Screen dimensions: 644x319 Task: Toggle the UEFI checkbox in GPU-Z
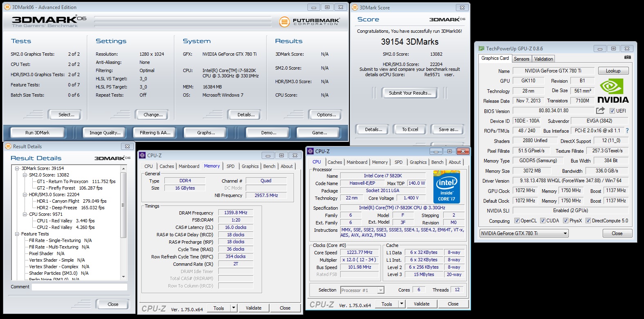click(612, 111)
